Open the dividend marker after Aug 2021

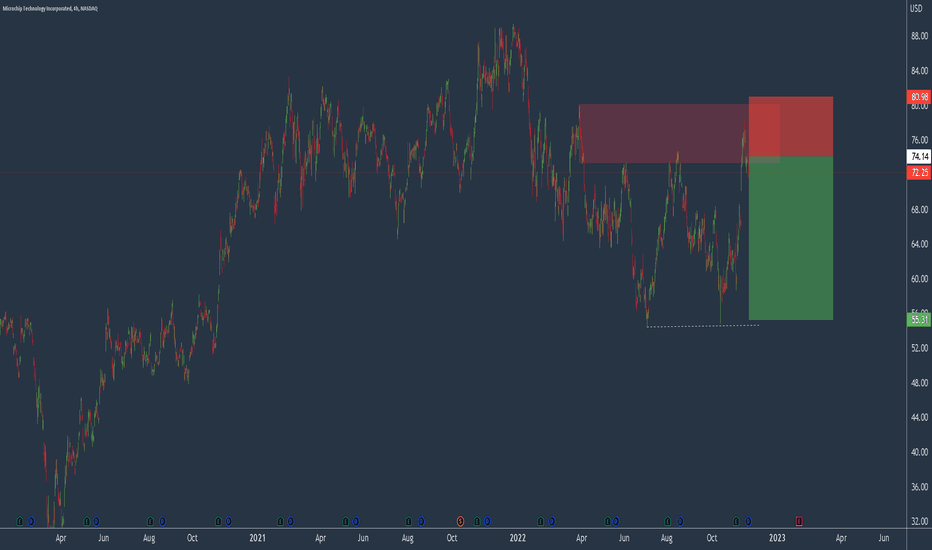421,521
